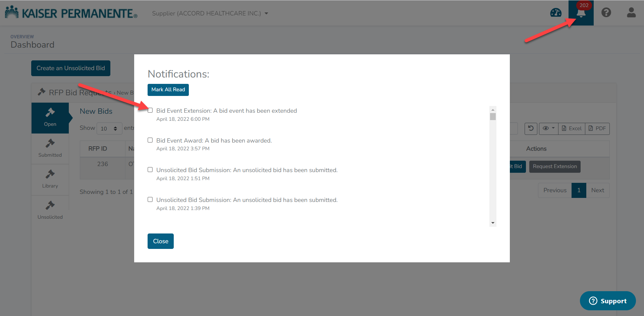Export the bid list via the Excel icon
Viewport: 644px width, 316px height.
pyautogui.click(x=572, y=128)
